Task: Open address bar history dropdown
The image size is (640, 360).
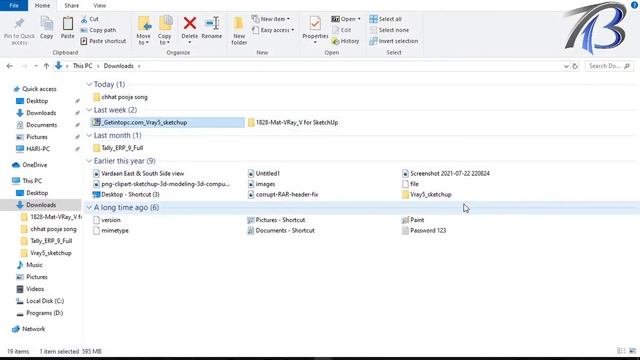Action: 566,66
